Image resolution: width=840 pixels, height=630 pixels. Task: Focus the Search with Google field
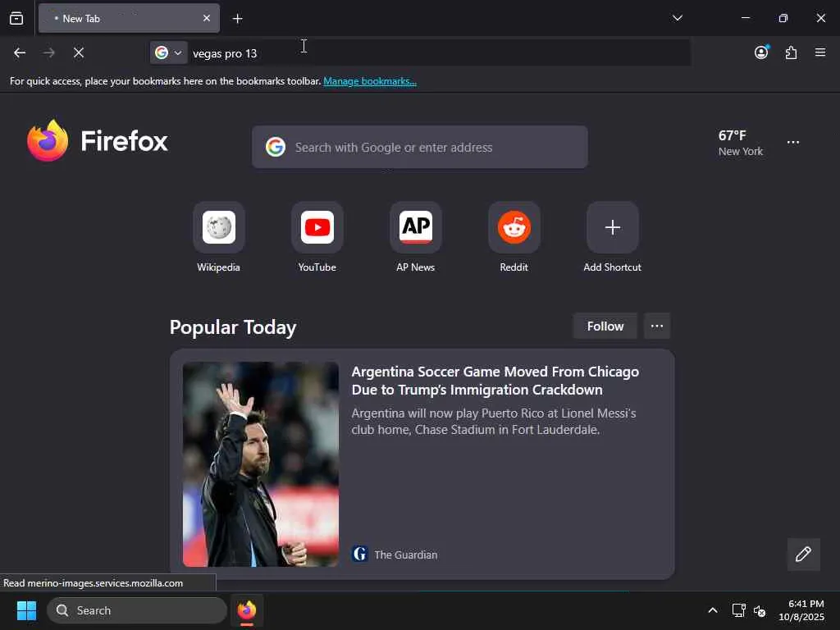(x=419, y=148)
